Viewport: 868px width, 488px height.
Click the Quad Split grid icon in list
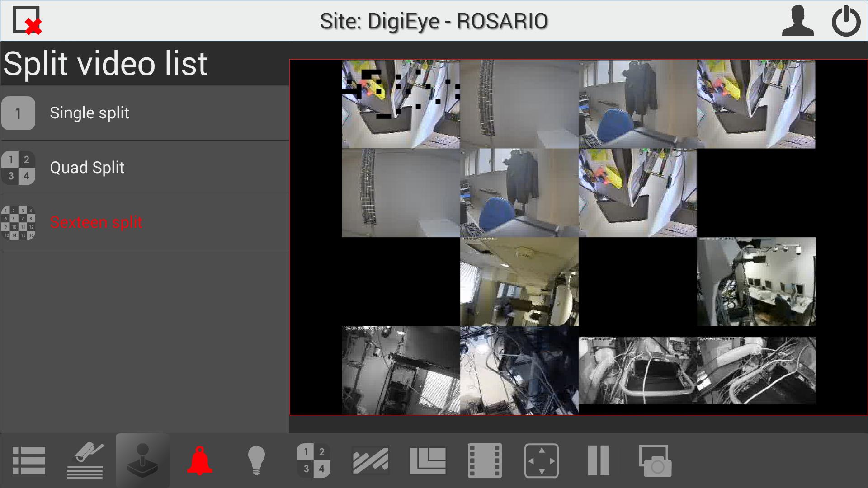(x=18, y=168)
